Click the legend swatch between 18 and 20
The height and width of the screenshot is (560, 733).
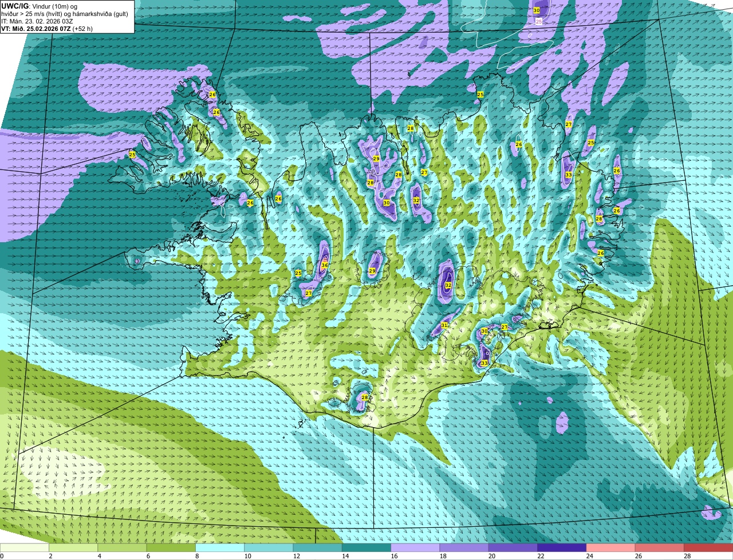coord(464,547)
